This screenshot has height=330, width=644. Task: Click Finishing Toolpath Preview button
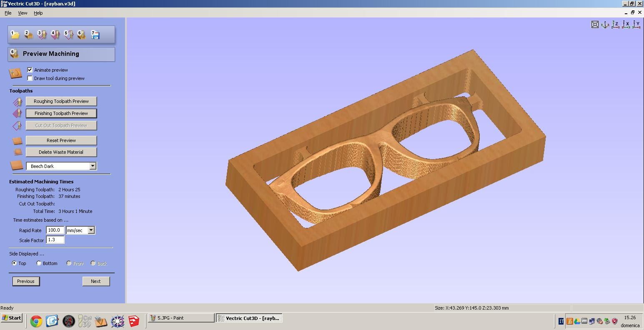point(61,113)
